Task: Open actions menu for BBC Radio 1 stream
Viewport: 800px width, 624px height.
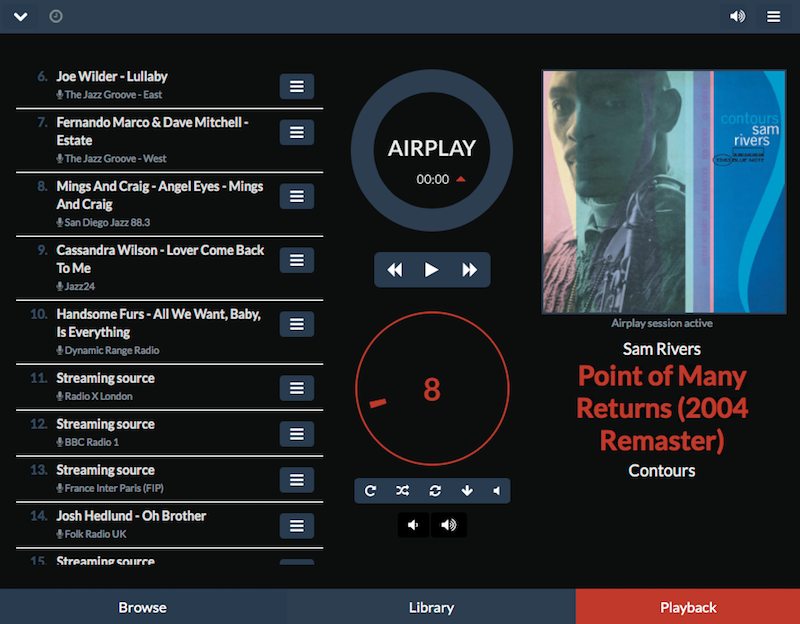Action: (297, 434)
